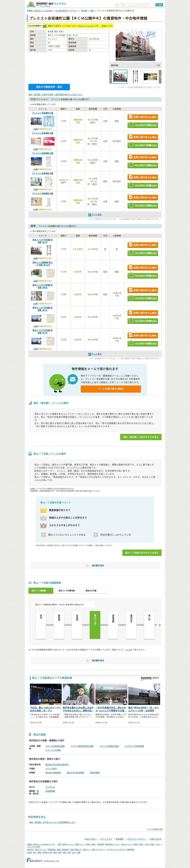
Task: Click お問い合わせする for the 29.9万円 rental
Action: point(143,245)
